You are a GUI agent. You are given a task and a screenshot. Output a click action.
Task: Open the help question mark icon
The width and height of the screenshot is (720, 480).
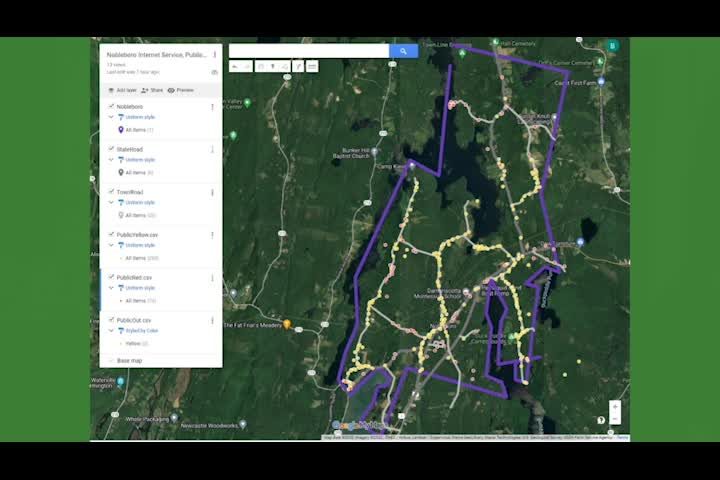(x=601, y=420)
